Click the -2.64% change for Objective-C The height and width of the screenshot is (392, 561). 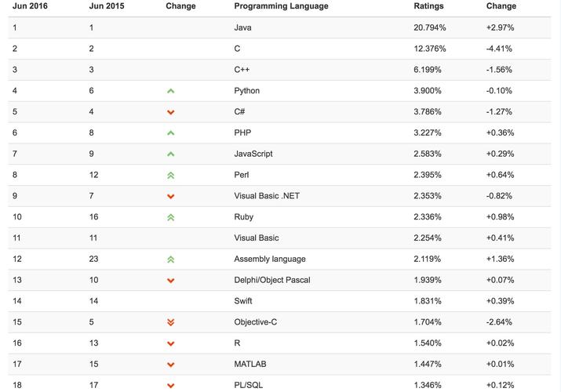[499, 322]
